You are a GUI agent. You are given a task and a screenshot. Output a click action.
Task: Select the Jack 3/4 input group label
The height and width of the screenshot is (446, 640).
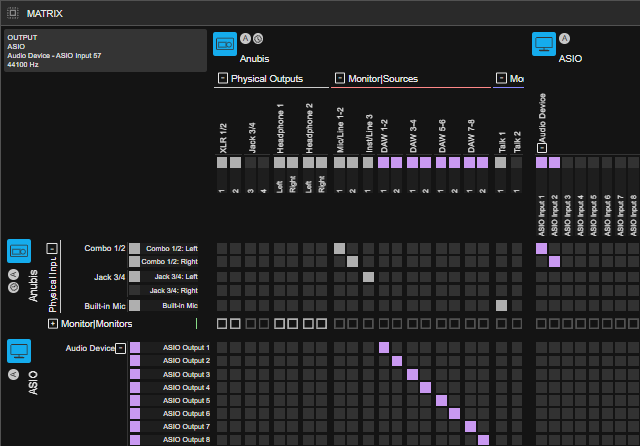(109, 277)
